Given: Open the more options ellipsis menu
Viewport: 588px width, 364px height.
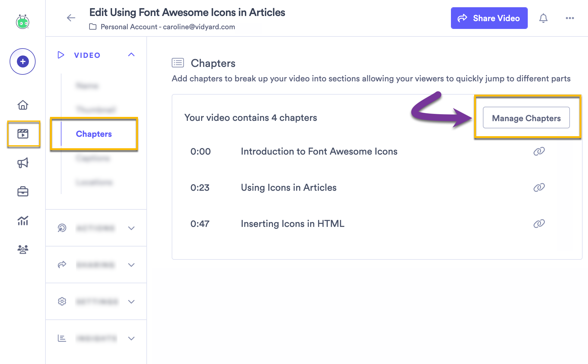Looking at the screenshot, I should click(x=569, y=18).
